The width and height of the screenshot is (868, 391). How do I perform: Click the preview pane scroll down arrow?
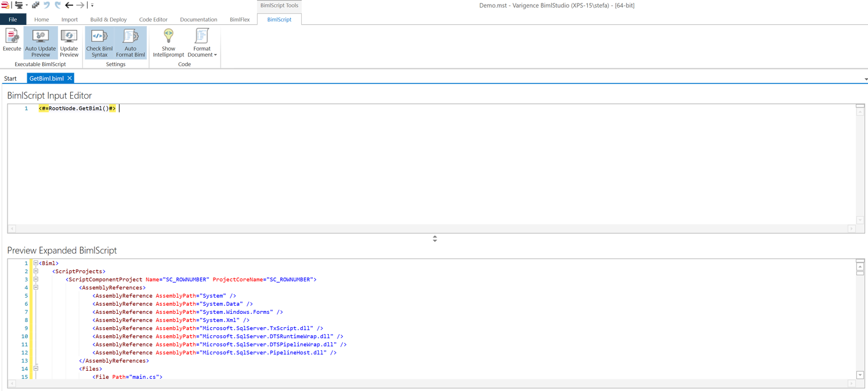click(x=860, y=375)
